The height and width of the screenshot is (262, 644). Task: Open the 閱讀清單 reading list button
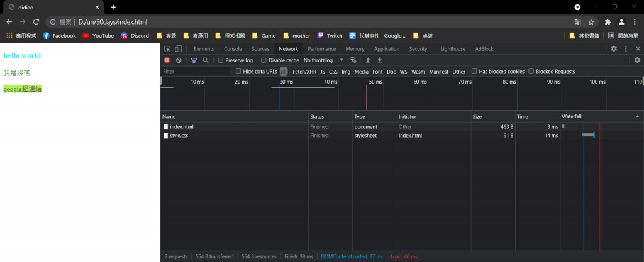tap(623, 36)
